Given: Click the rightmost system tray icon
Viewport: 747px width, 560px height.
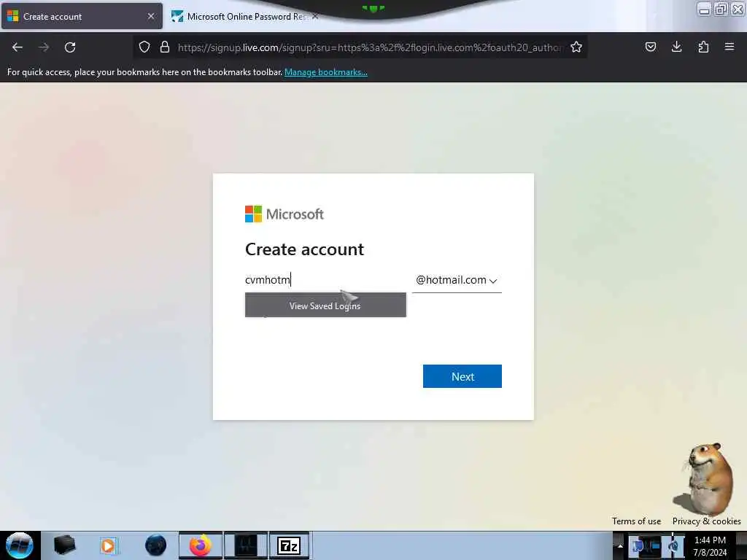Looking at the screenshot, I should [x=673, y=545].
